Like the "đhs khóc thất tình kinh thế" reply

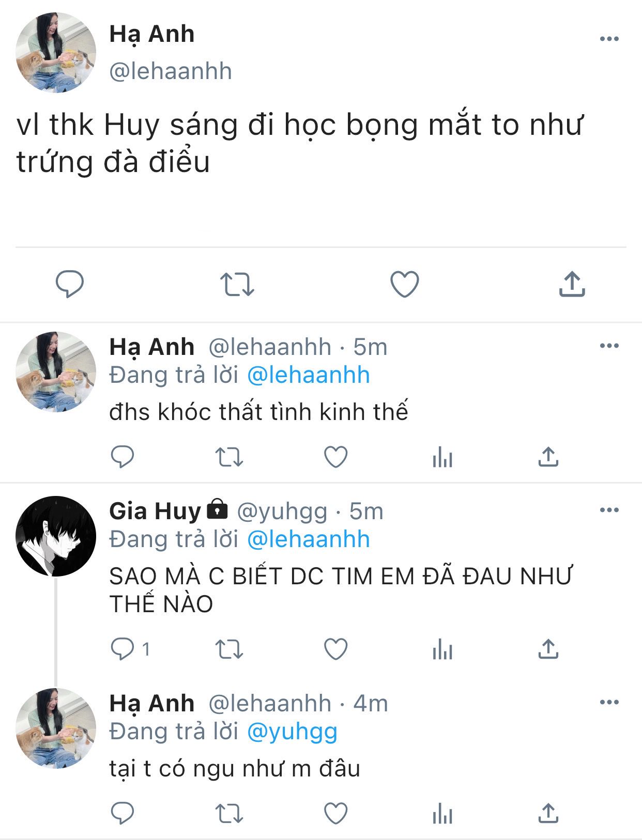335,457
